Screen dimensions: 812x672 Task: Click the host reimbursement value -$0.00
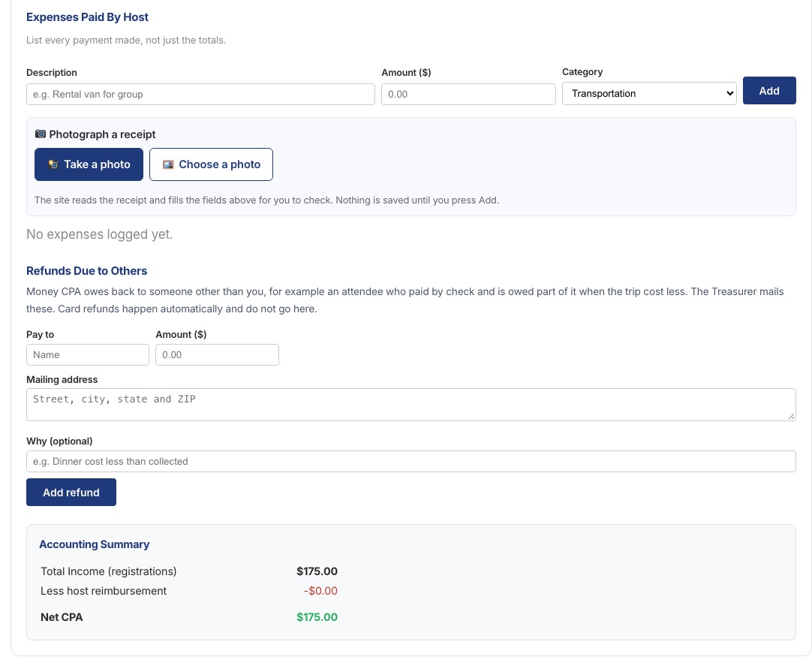320,591
